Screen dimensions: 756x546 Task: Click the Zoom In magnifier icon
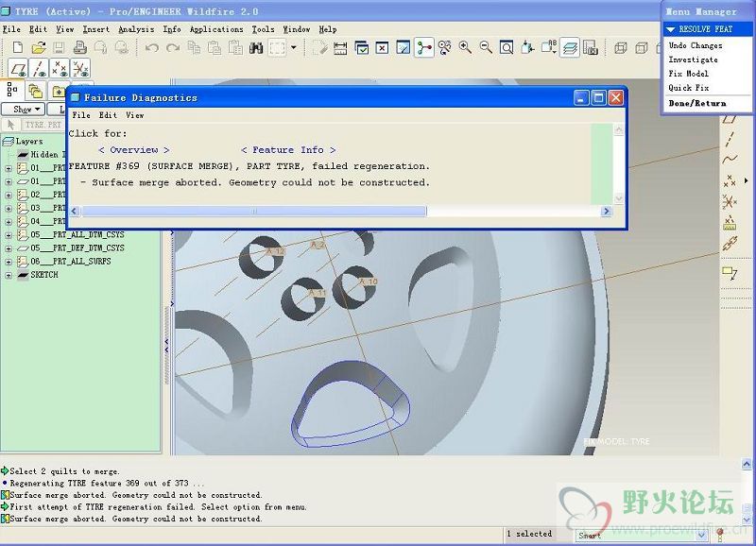(465, 47)
